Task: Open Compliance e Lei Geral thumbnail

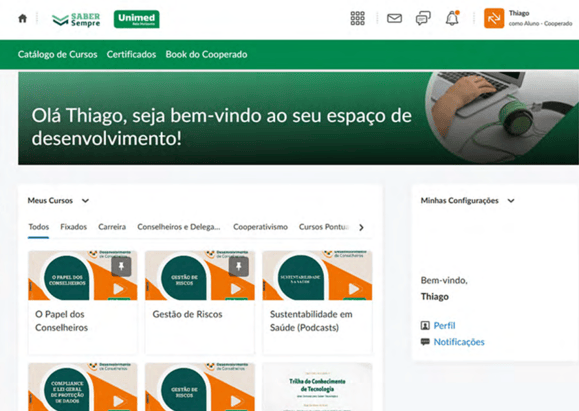Action: pyautogui.click(x=83, y=387)
